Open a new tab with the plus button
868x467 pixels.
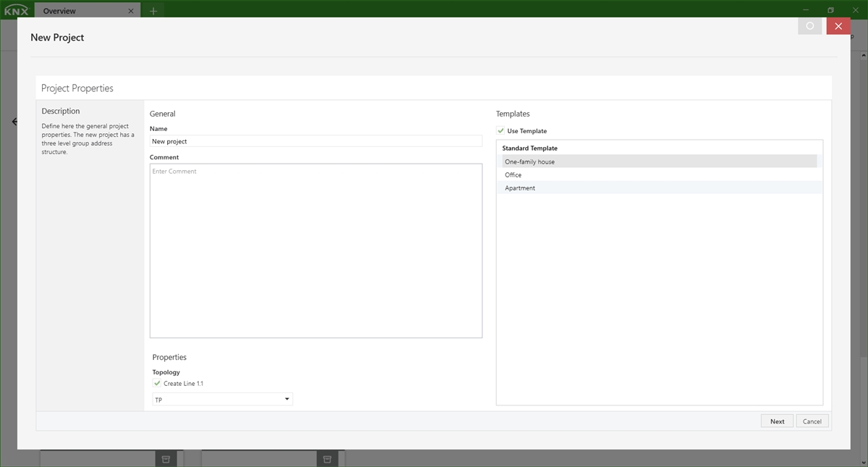(153, 11)
